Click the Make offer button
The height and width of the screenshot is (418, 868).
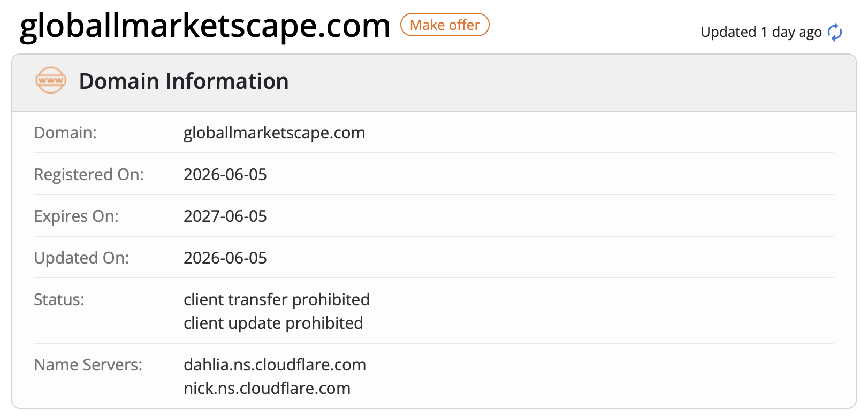tap(445, 25)
